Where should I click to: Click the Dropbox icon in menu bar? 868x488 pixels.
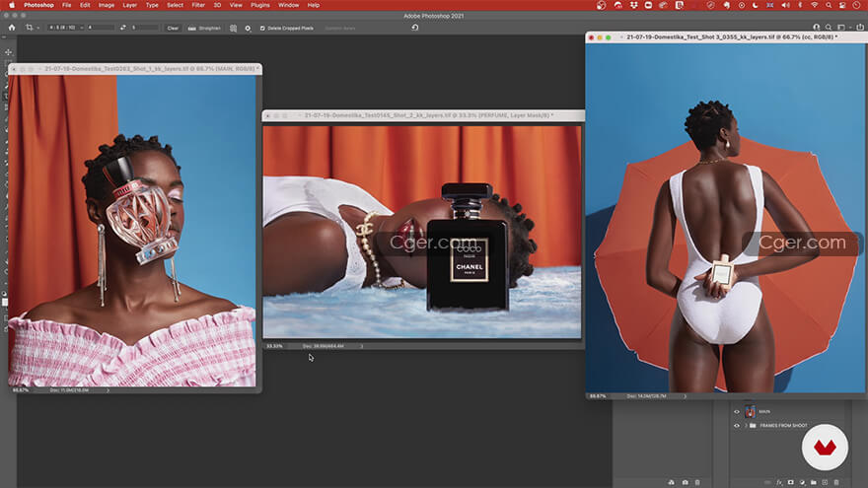click(633, 5)
